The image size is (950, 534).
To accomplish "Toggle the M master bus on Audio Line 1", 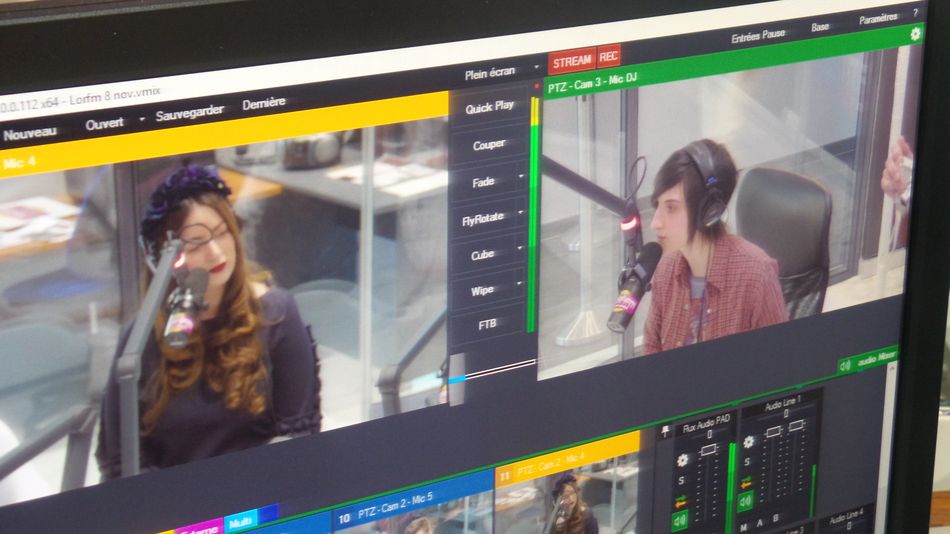I will point(744,527).
